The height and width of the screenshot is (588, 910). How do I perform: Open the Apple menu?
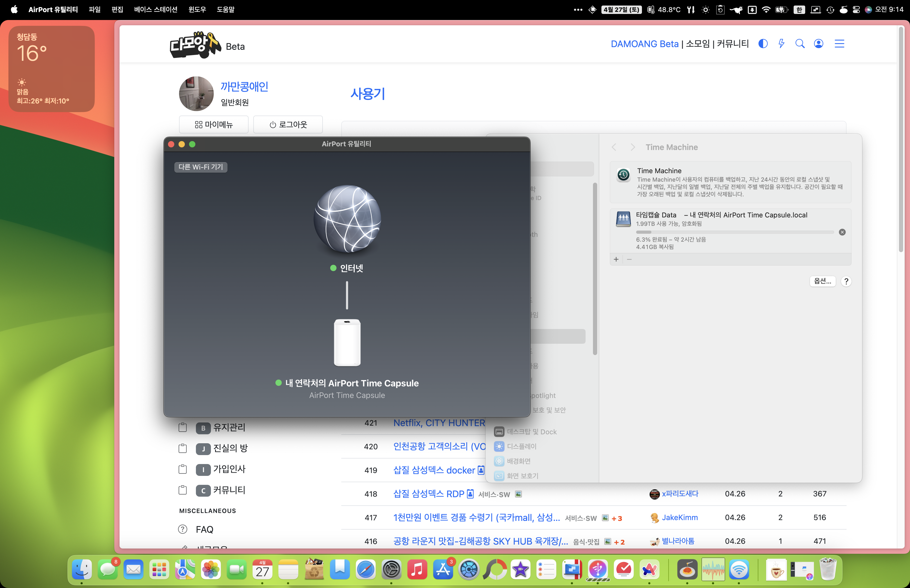point(14,9)
